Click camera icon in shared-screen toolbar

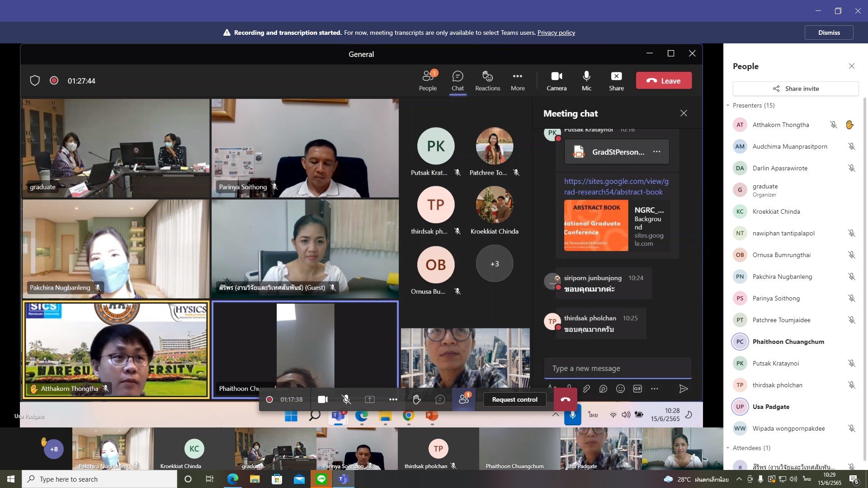(x=323, y=399)
